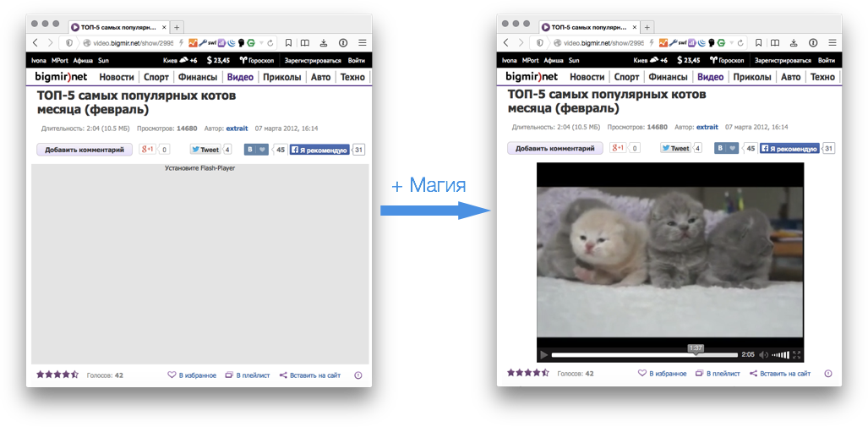Close the ТОП-5 tab in left window

coord(164,26)
